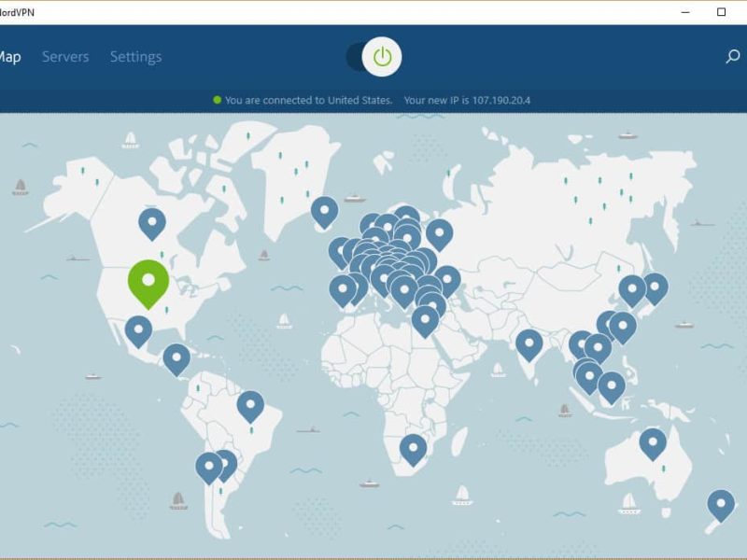Pick the mainland Australia server pin
Image resolution: width=747 pixels, height=560 pixels.
[653, 444]
